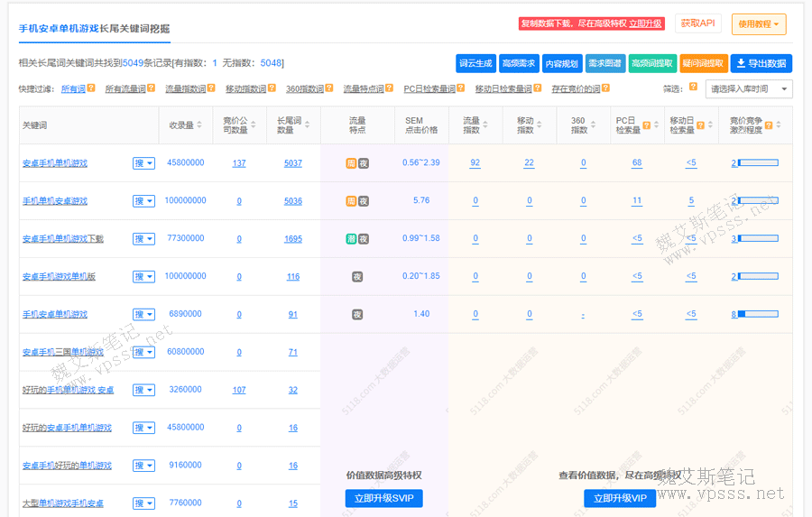Click bidding company count 107
The height and width of the screenshot is (517, 812).
point(239,390)
